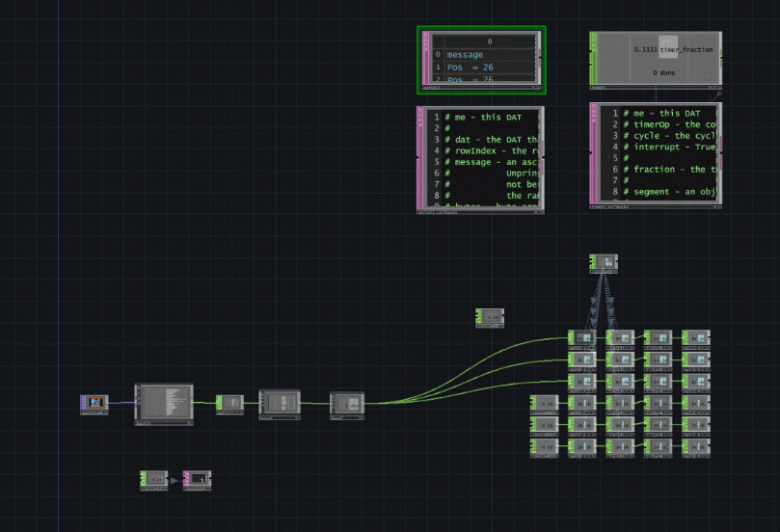
Task: Click the timer_fraction value bar
Action: coord(667,48)
